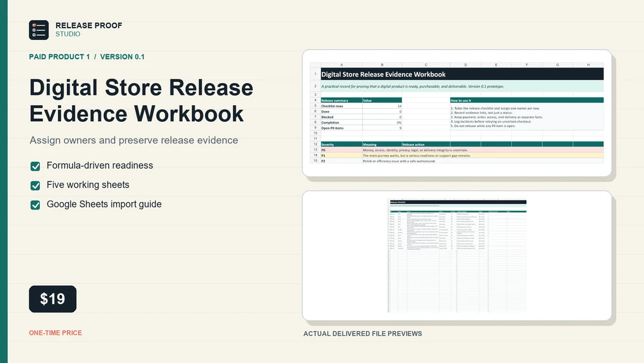
Task: Click the 'VERSION 0.1' label
Action: click(x=122, y=57)
